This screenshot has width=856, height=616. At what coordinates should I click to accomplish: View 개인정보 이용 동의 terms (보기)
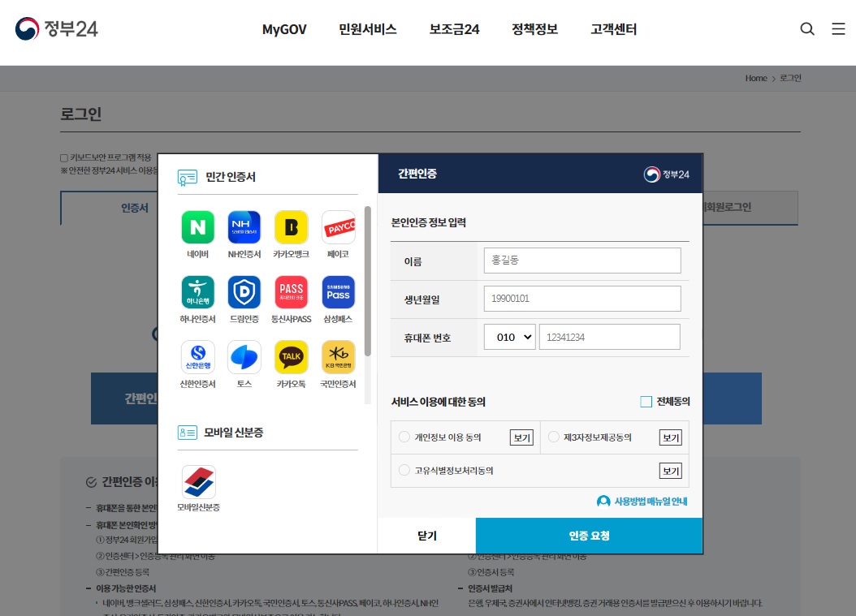tap(521, 437)
